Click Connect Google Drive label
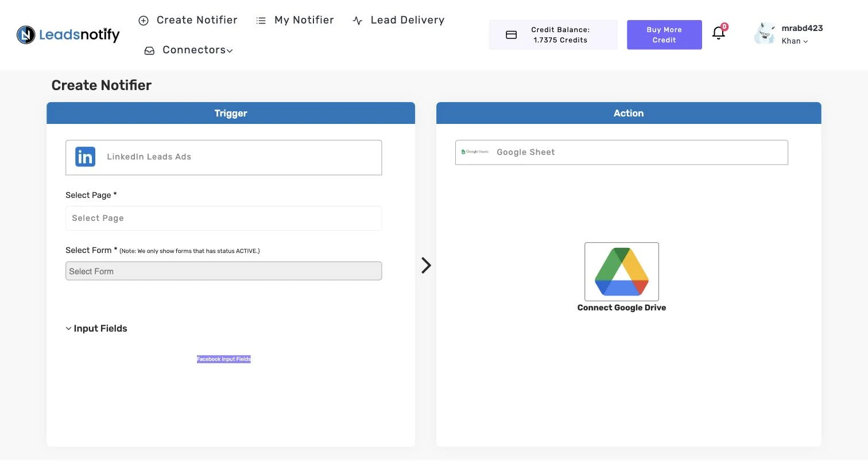The image size is (868, 463). 622,308
